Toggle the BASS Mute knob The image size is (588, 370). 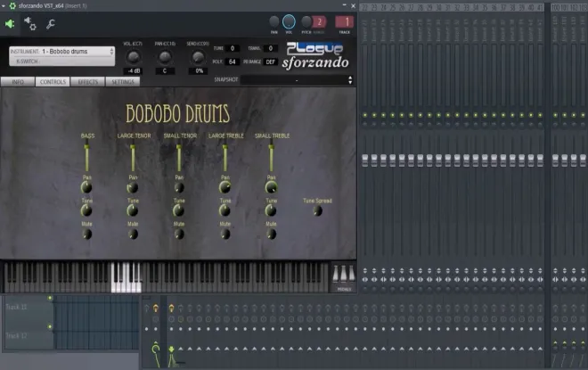86,234
